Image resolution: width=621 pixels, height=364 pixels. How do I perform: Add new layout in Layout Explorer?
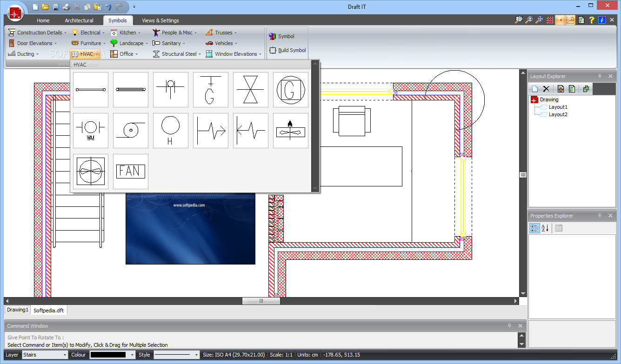coord(535,89)
